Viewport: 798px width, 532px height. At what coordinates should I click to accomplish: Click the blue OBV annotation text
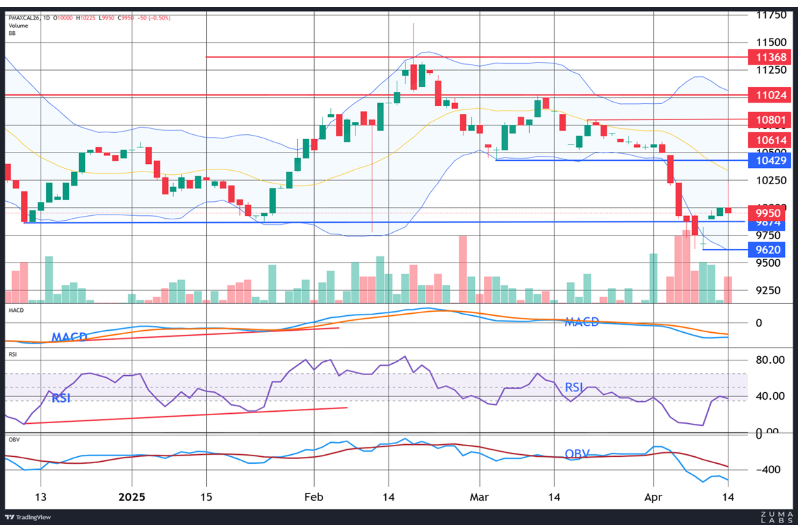point(577,454)
